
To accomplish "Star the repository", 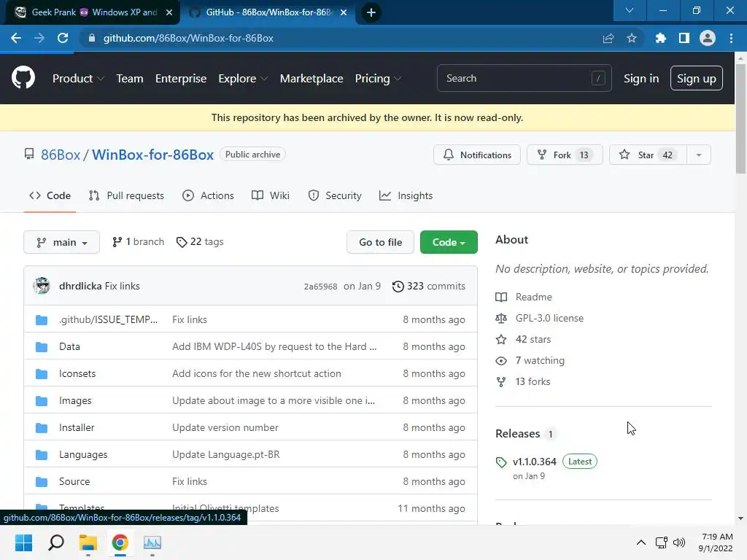I will (648, 155).
